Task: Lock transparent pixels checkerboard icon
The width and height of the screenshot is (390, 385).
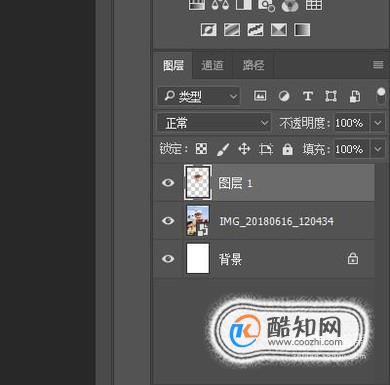Action: click(201, 149)
